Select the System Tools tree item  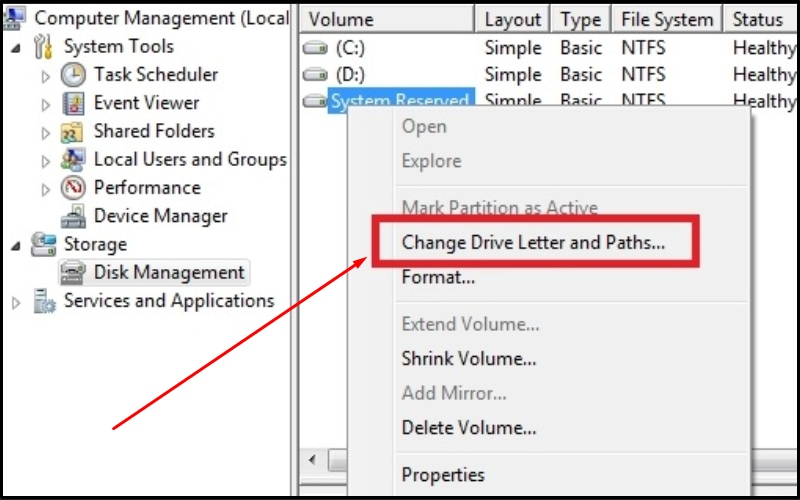(x=118, y=46)
